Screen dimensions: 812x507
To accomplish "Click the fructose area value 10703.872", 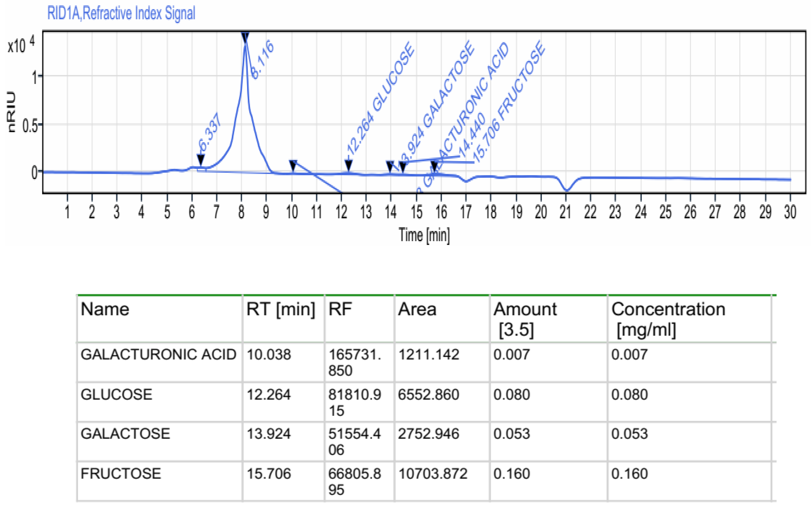I will tap(433, 474).
